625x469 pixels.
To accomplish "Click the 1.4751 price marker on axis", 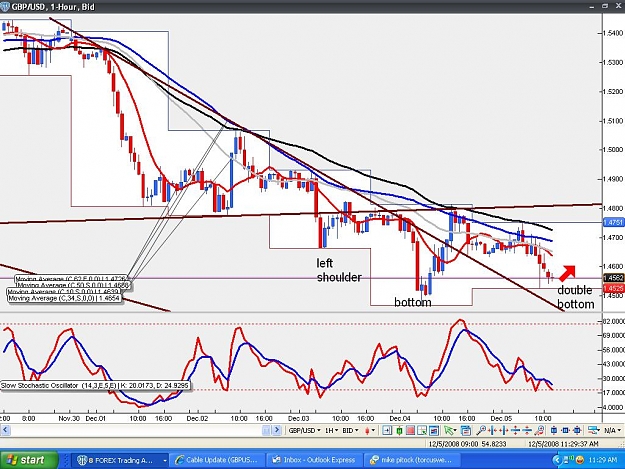I will point(613,222).
